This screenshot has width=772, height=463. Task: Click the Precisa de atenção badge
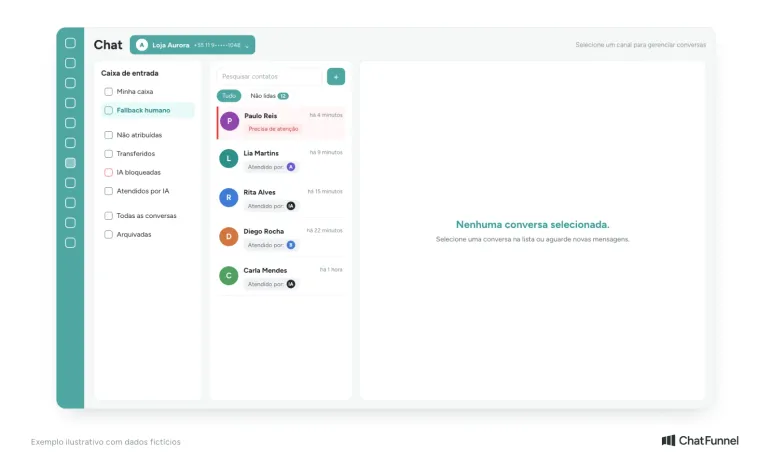(x=273, y=129)
